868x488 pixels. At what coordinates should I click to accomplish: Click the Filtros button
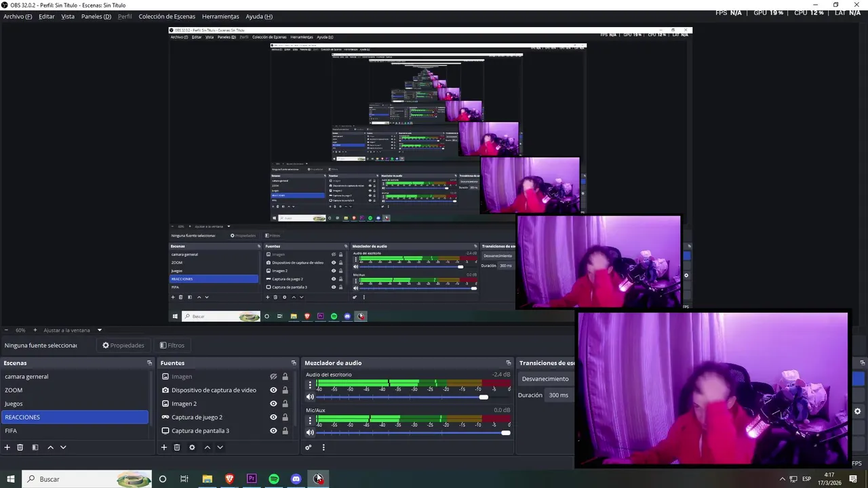pyautogui.click(x=172, y=346)
